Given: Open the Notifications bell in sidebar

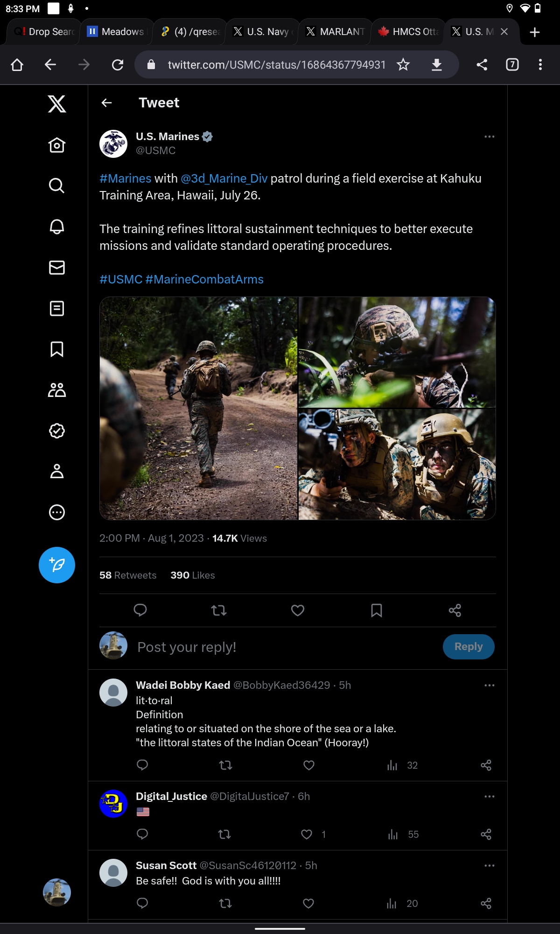Looking at the screenshot, I should 57,226.
